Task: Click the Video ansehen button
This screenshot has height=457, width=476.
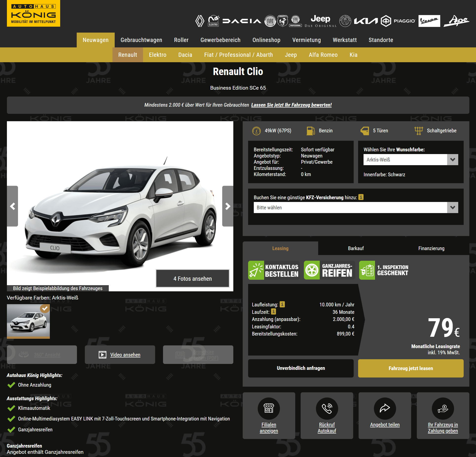Action: [120, 355]
